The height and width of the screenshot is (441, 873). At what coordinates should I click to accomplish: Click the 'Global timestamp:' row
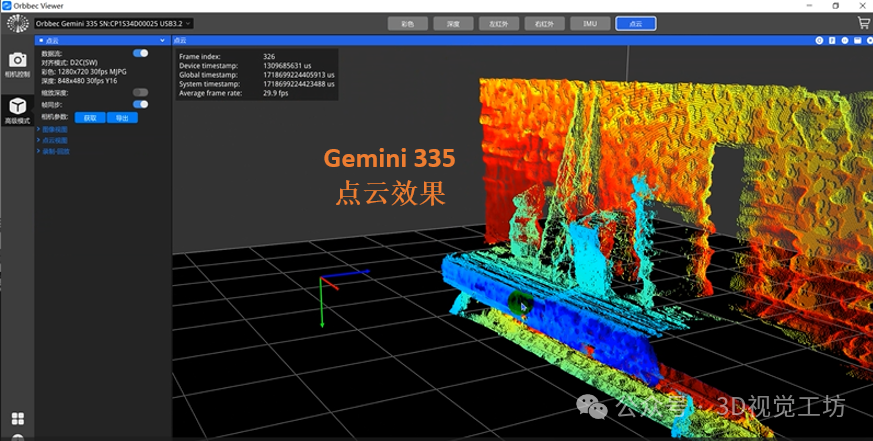[257, 75]
